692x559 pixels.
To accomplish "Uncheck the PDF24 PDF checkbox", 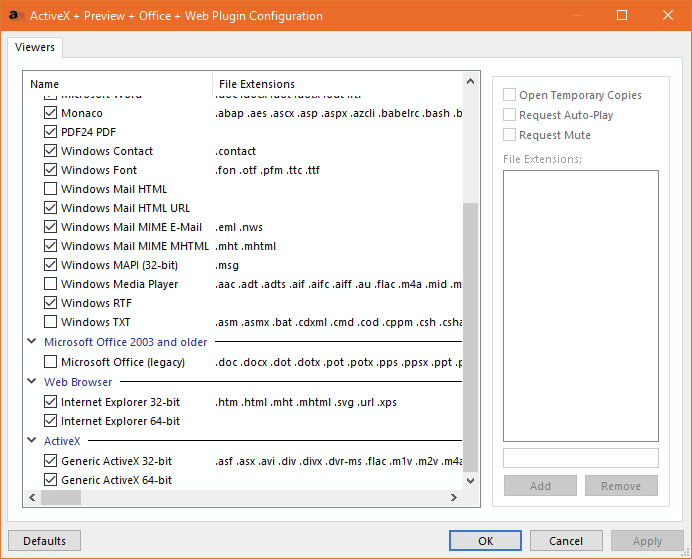I will point(50,132).
